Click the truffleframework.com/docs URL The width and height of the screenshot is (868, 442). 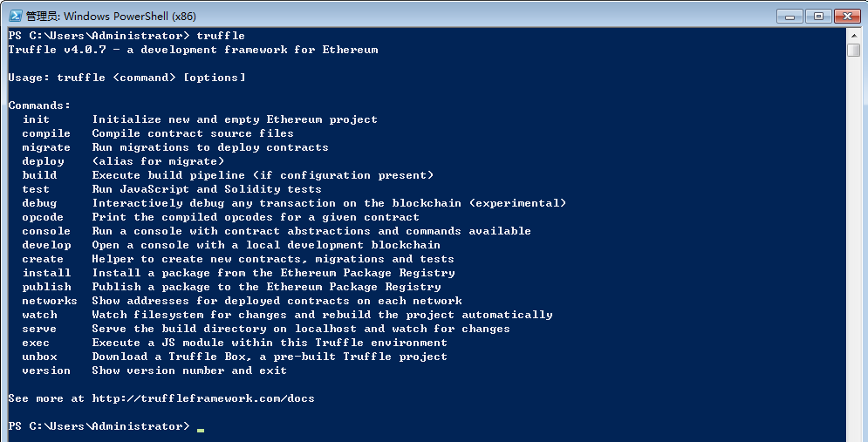click(203, 398)
